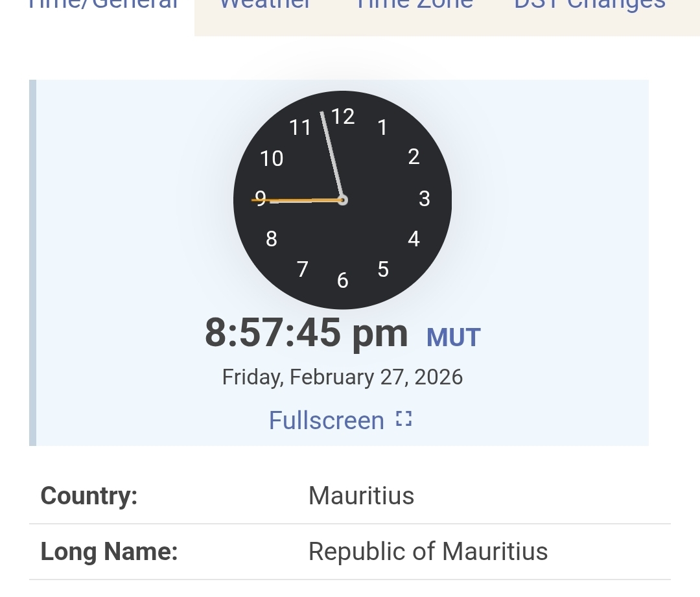Click the date Friday, February 27, 2026

click(342, 377)
